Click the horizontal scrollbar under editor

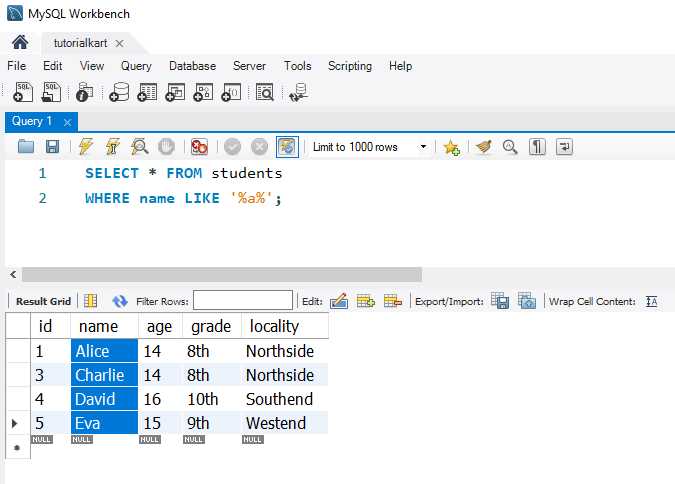(221, 274)
